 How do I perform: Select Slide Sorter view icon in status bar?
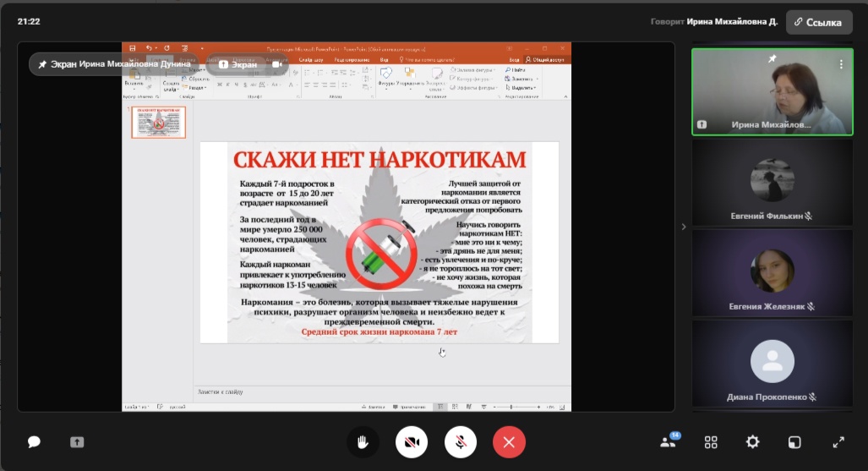click(x=455, y=407)
